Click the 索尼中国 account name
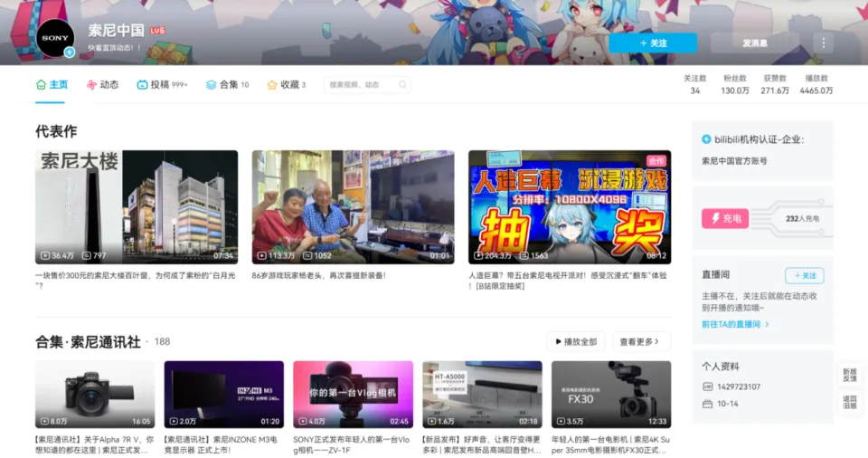This screenshot has height=458, width=868. (x=117, y=31)
